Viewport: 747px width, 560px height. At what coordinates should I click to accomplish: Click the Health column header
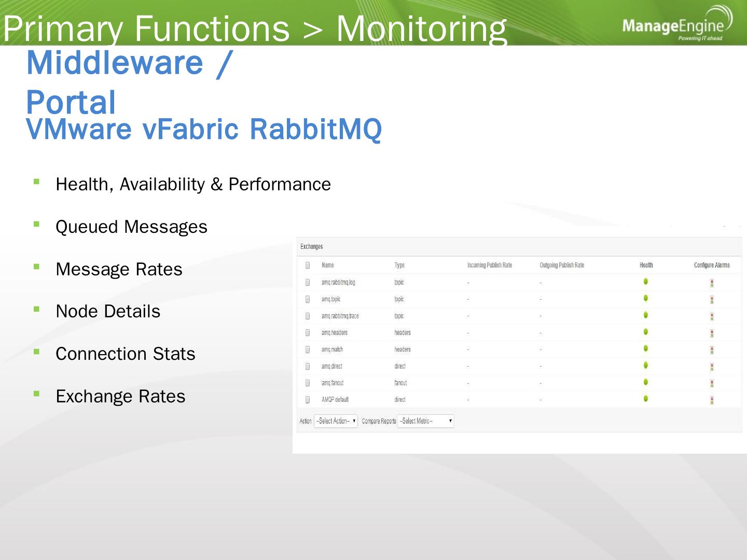[x=646, y=265]
